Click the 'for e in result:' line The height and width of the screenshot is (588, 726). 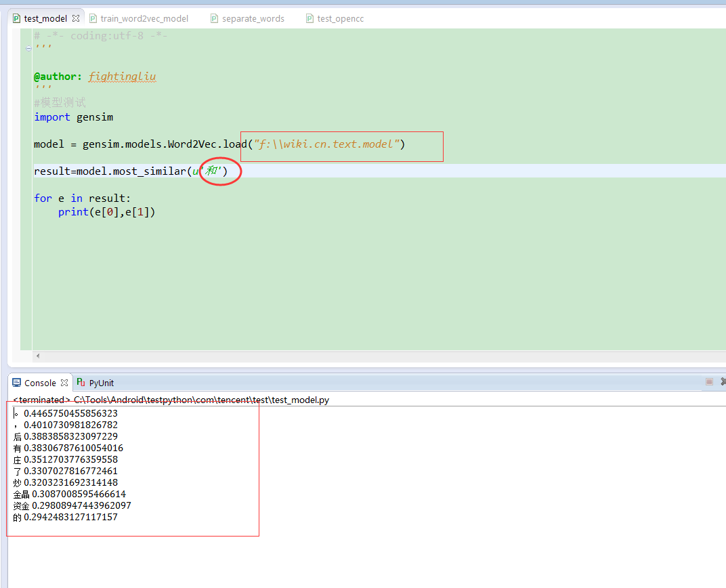82,198
